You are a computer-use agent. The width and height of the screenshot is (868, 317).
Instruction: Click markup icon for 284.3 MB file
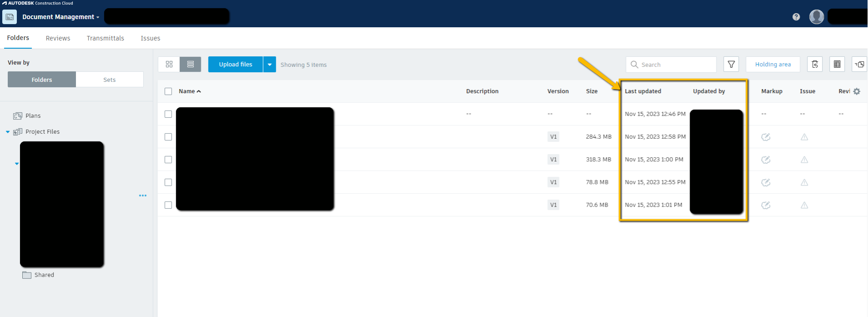(766, 137)
